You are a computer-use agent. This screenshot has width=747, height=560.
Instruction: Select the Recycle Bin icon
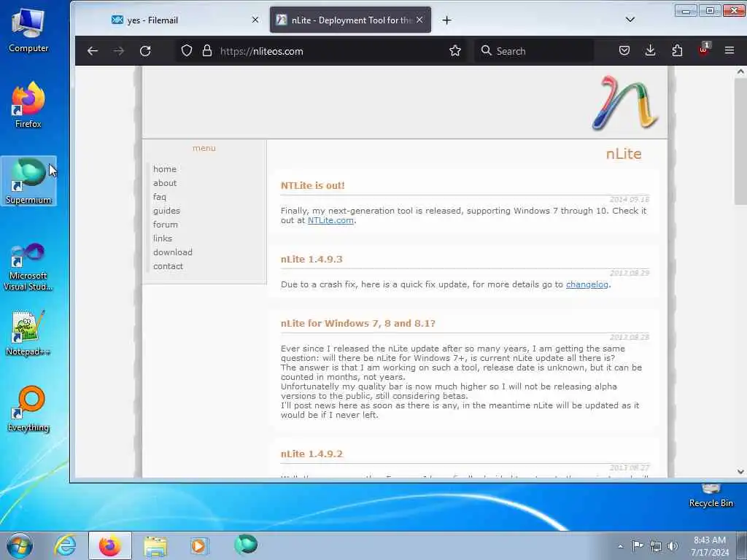(711, 496)
